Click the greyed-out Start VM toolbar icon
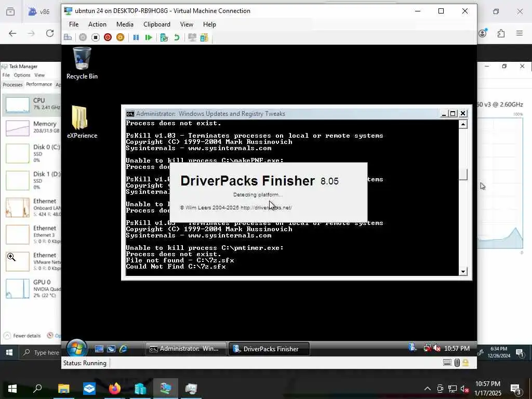 pyautogui.click(x=83, y=37)
